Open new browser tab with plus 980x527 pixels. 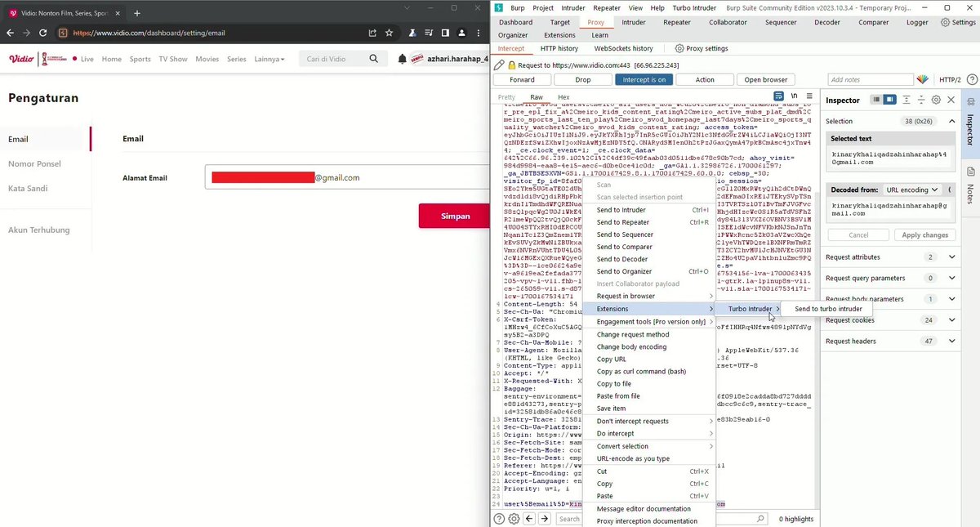pyautogui.click(x=136, y=13)
